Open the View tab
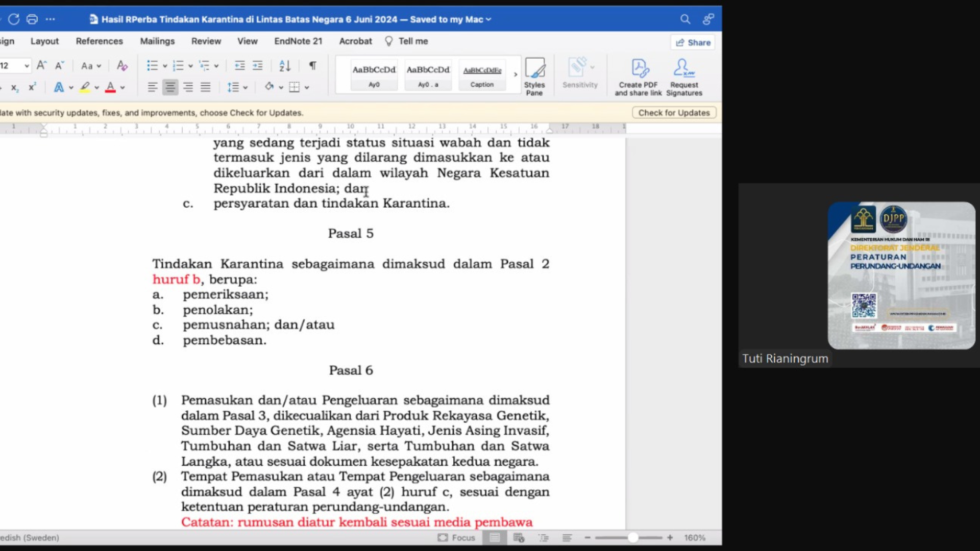This screenshot has width=980, height=551. pos(247,41)
